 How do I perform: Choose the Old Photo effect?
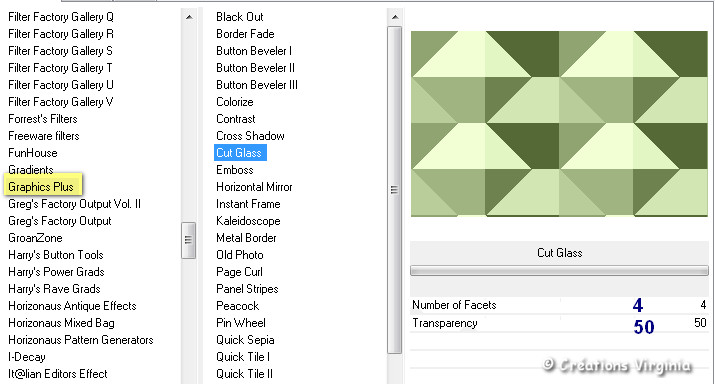[240, 255]
